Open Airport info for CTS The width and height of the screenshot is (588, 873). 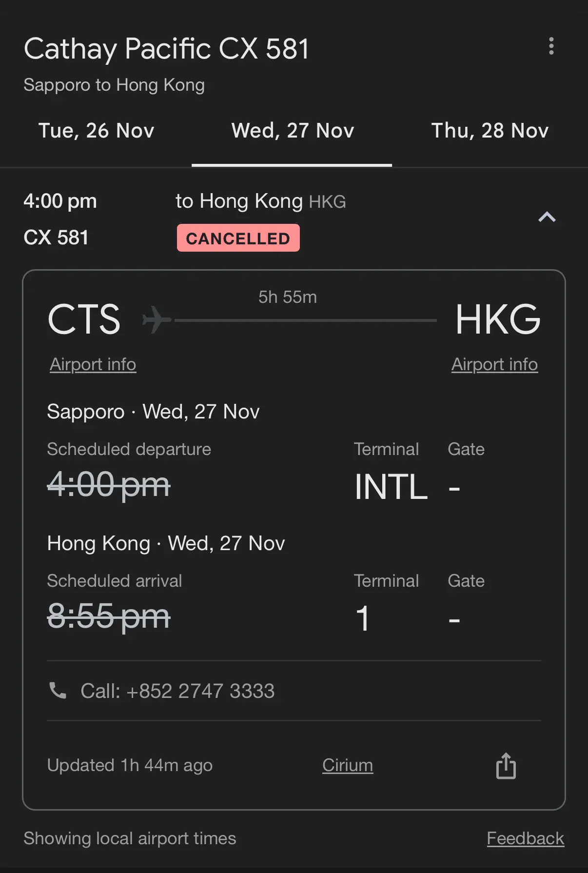coord(93,364)
